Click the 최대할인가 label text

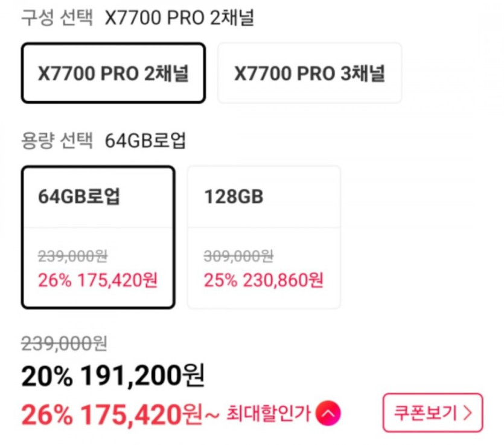(269, 414)
